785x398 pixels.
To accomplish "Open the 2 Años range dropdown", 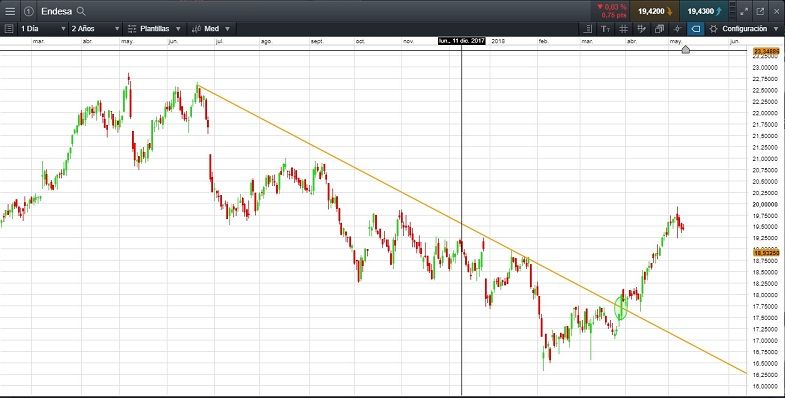I will coord(95,29).
